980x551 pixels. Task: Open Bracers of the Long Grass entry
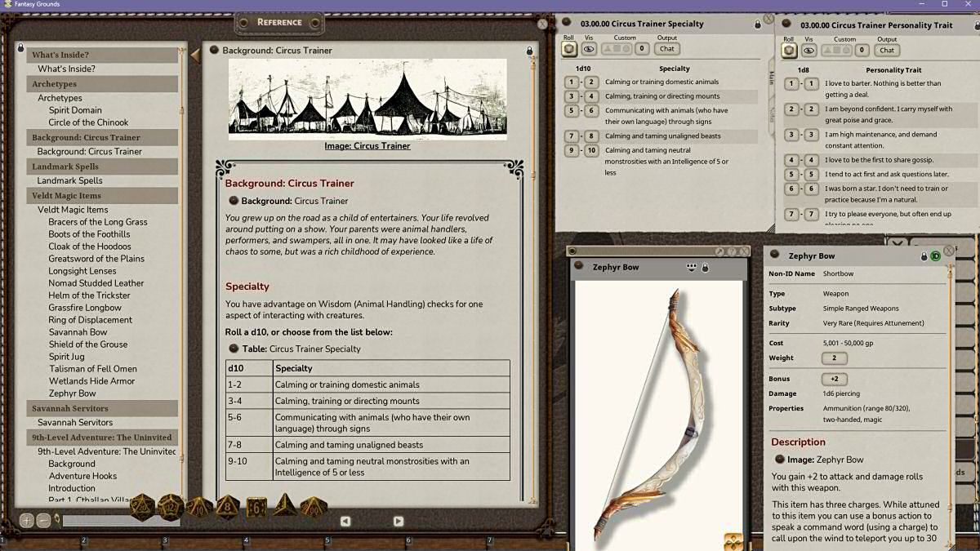click(x=98, y=222)
